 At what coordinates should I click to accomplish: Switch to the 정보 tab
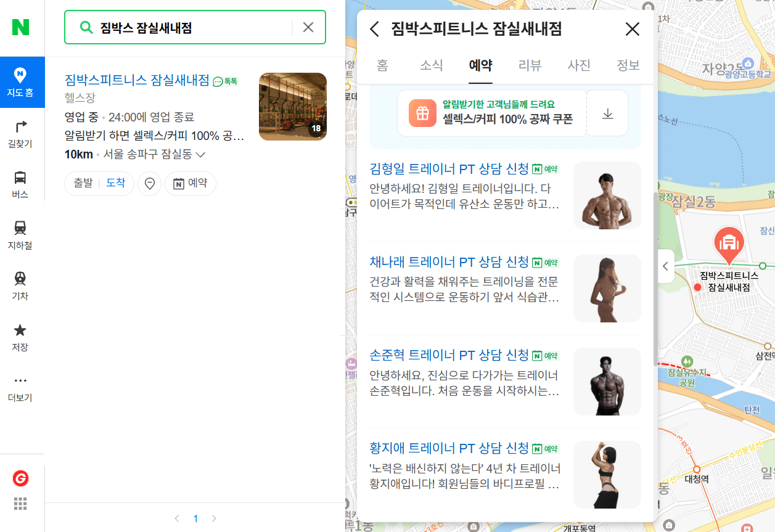click(x=628, y=65)
